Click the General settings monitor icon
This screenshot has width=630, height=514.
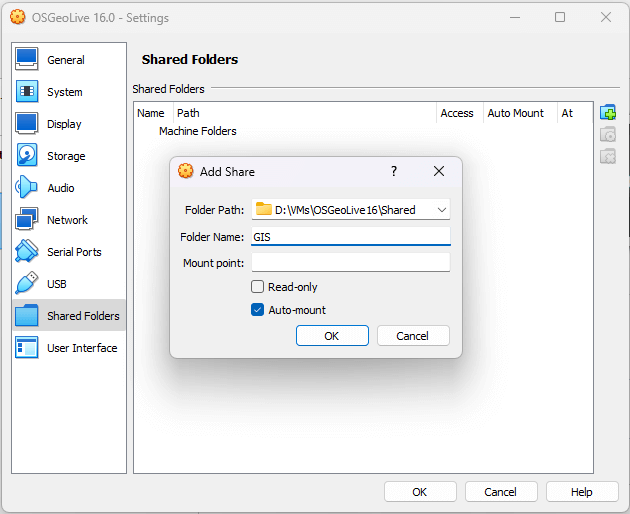click(x=27, y=59)
